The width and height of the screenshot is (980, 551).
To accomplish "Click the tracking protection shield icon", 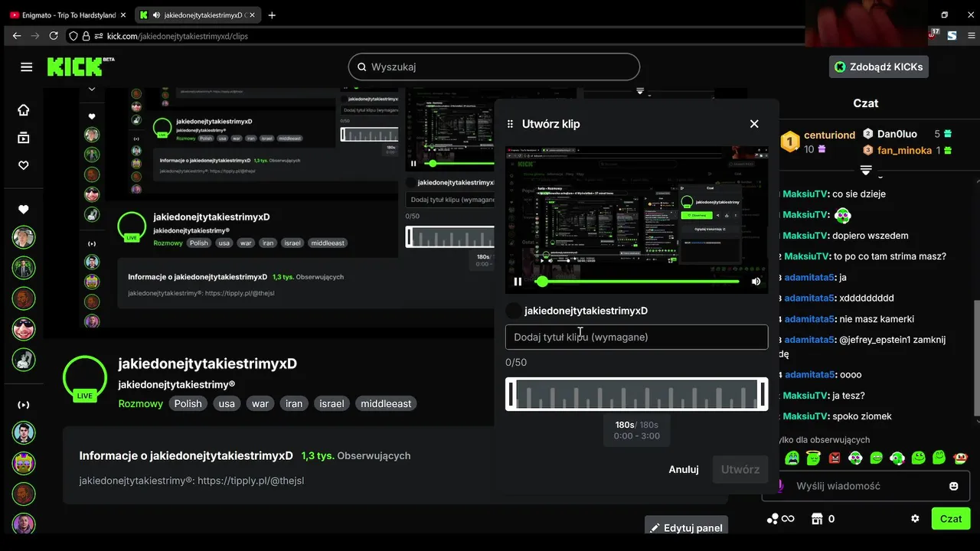I will coord(73,36).
